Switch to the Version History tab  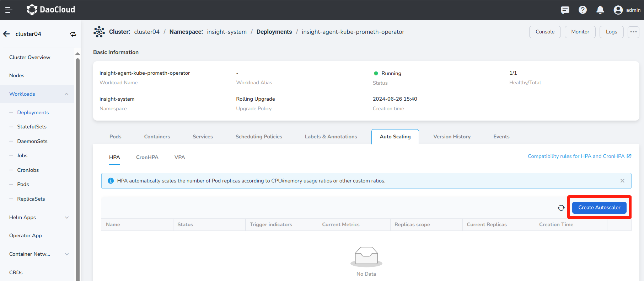[452, 137]
